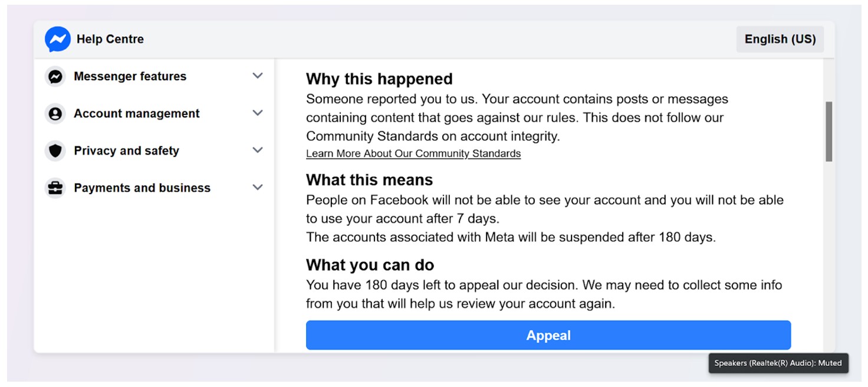Click the Speakers Muted tooltip
This screenshot has height=387, width=868.
click(778, 363)
